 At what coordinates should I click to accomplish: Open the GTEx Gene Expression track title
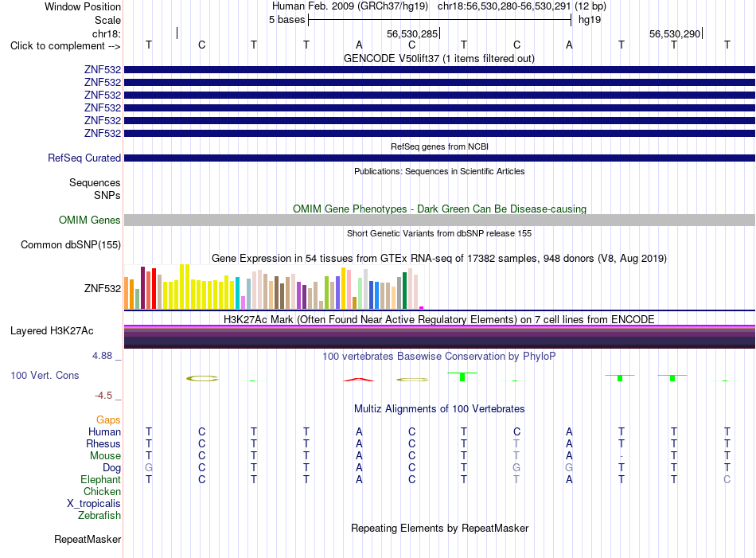click(438, 259)
